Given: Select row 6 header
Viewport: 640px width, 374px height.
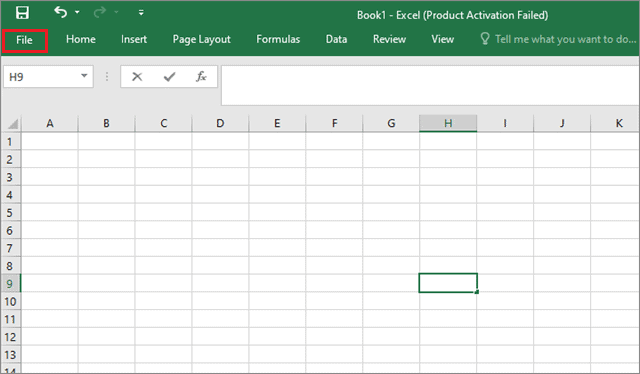Looking at the screenshot, I should (x=10, y=230).
